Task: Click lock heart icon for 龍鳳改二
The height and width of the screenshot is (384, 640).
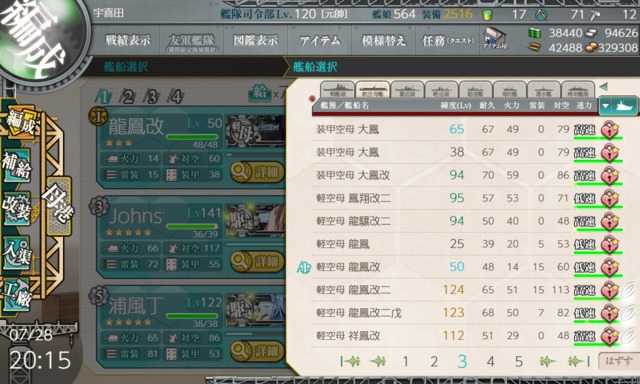Action: click(610, 290)
